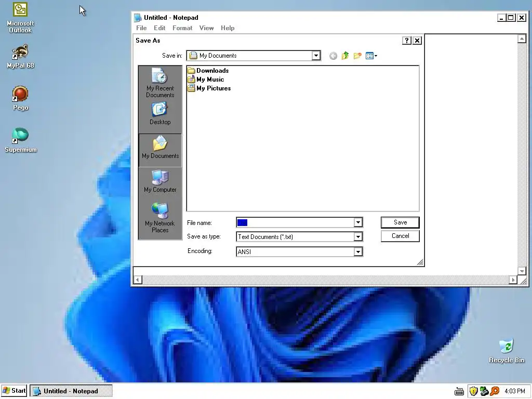This screenshot has width=532, height=399.
Task: Click Untitled - Notepad taskbar button
Action: pyautogui.click(x=71, y=391)
